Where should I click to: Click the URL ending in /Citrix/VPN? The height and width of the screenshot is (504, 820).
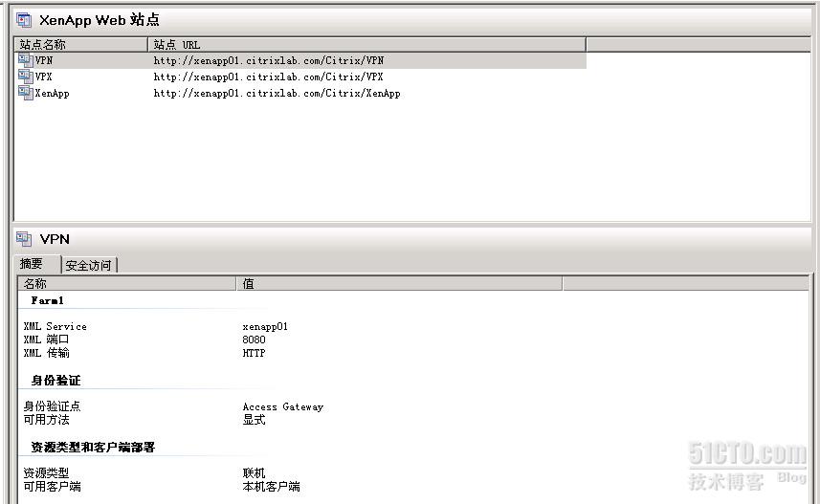coord(269,60)
